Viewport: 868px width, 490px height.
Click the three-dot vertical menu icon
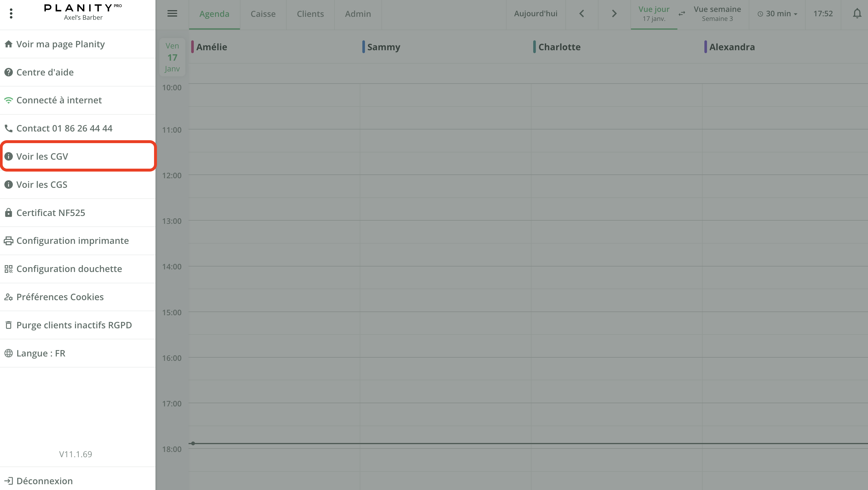click(11, 13)
